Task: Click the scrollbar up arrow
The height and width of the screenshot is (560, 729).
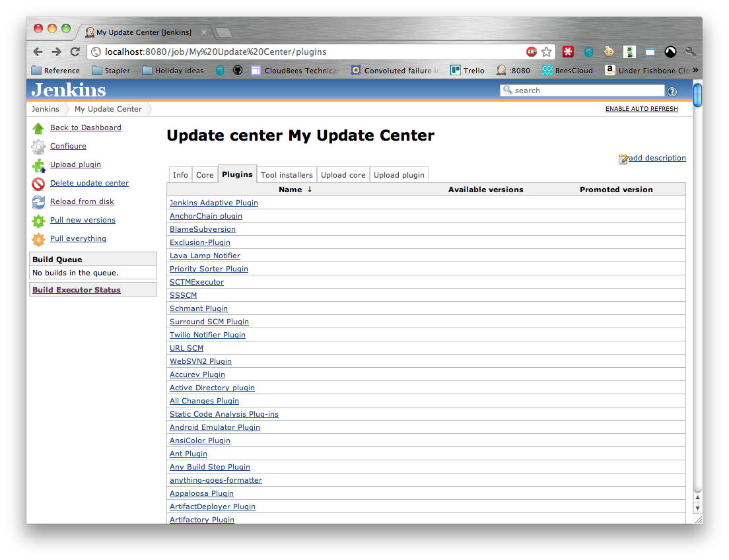Action: click(x=697, y=497)
